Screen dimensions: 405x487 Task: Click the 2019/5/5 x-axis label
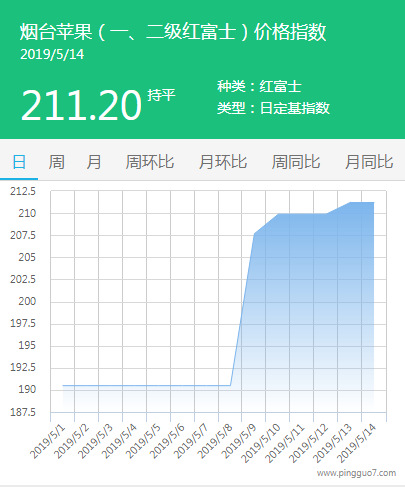(x=144, y=442)
